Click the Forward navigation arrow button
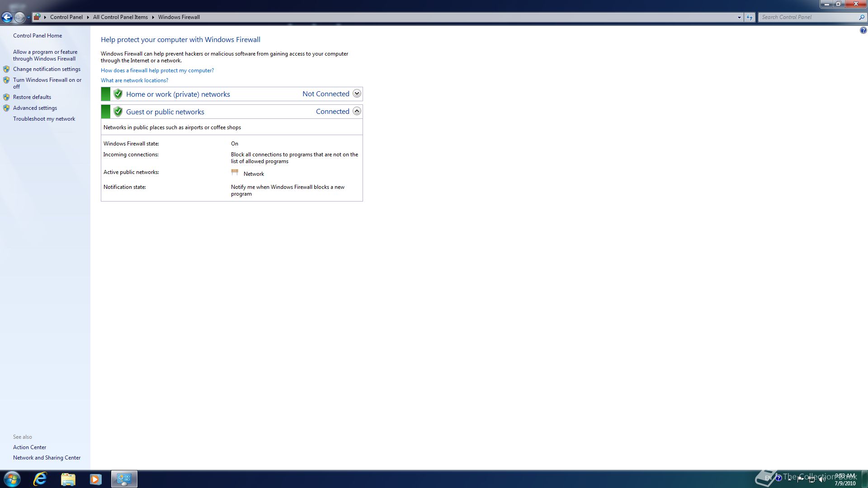The height and width of the screenshot is (488, 868). tap(19, 17)
